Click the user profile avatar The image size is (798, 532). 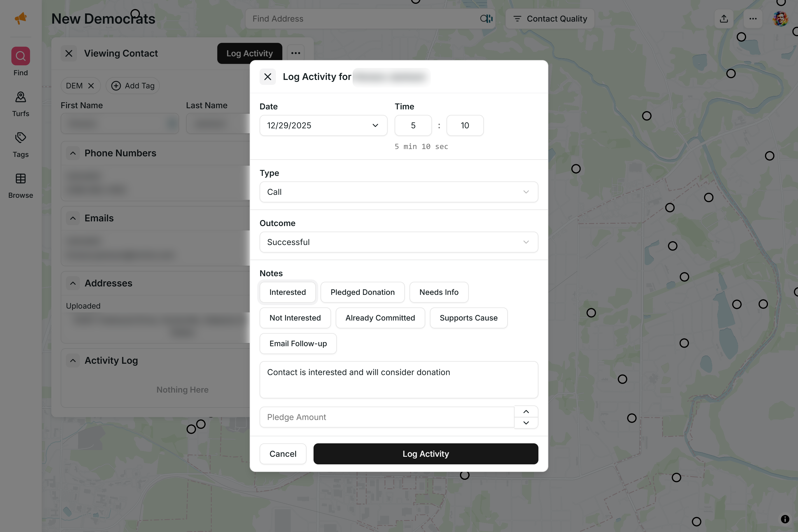(x=780, y=19)
